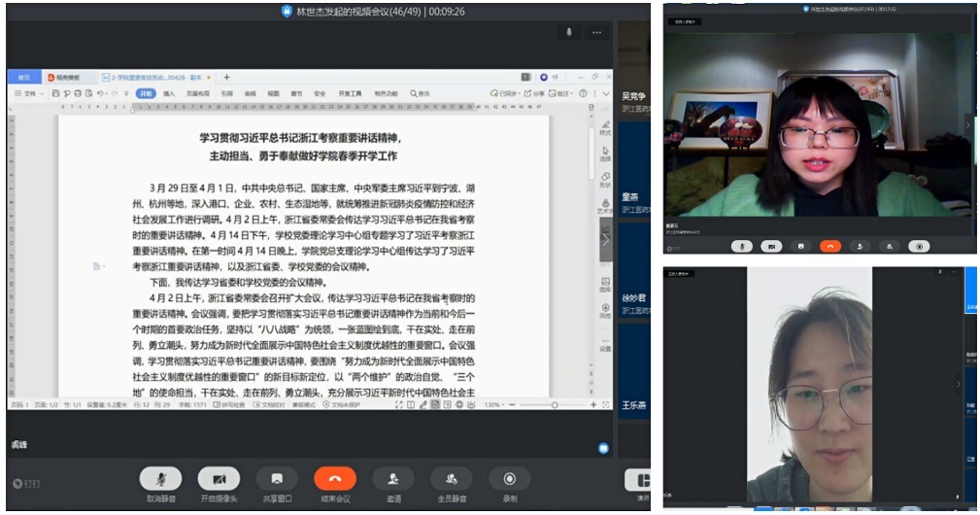Click the 分享 share button in WPS

534,93
